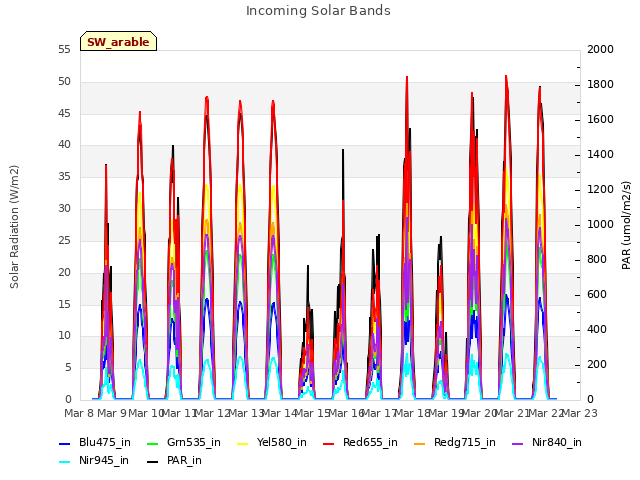The height and width of the screenshot is (480, 640).
Task: Click the 1000 right axis tick label
Action: (x=600, y=225)
